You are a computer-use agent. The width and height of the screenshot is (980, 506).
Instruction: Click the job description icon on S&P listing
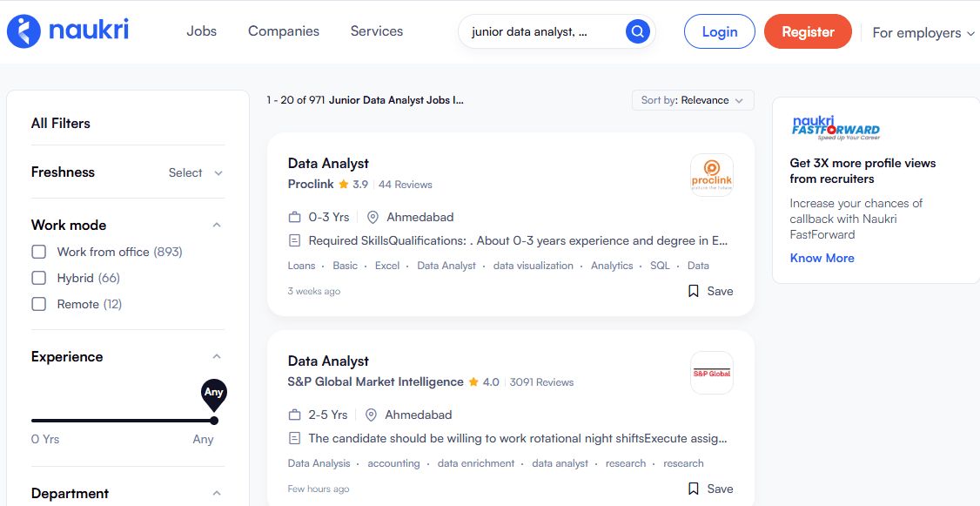[x=294, y=438]
